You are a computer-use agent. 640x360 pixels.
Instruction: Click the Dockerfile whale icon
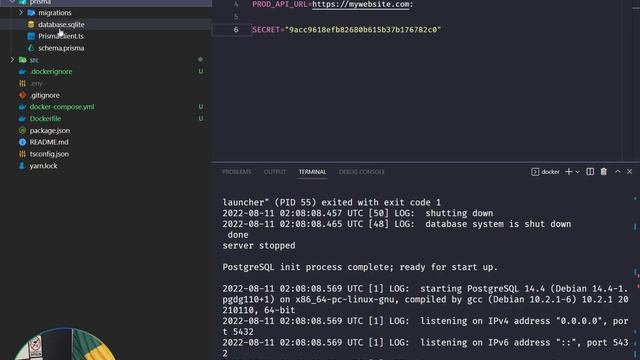(22, 119)
